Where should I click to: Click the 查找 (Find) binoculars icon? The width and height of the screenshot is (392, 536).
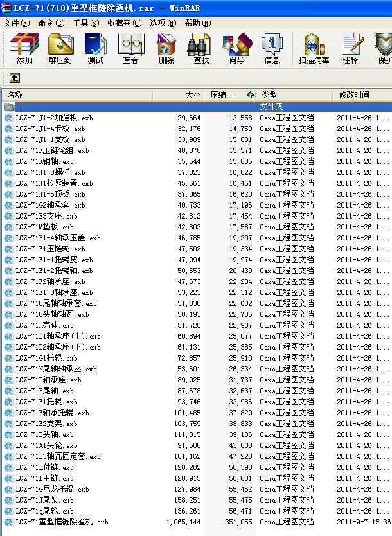pos(201,48)
